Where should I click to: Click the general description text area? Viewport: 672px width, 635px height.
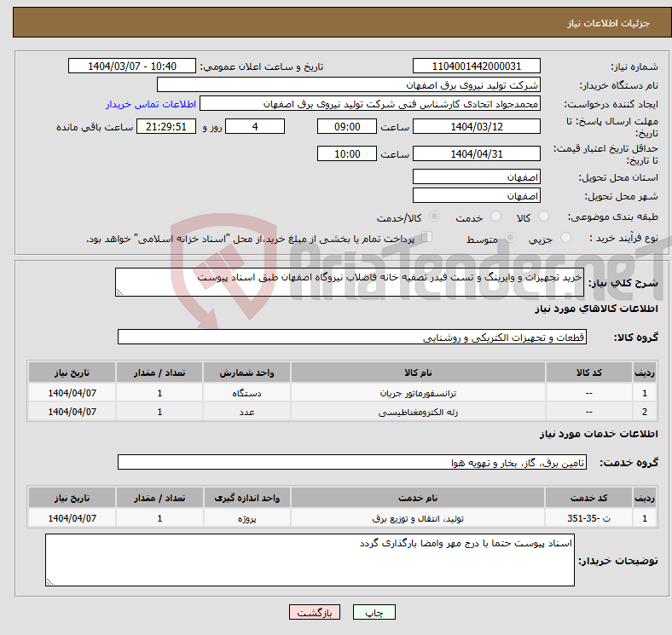point(350,282)
